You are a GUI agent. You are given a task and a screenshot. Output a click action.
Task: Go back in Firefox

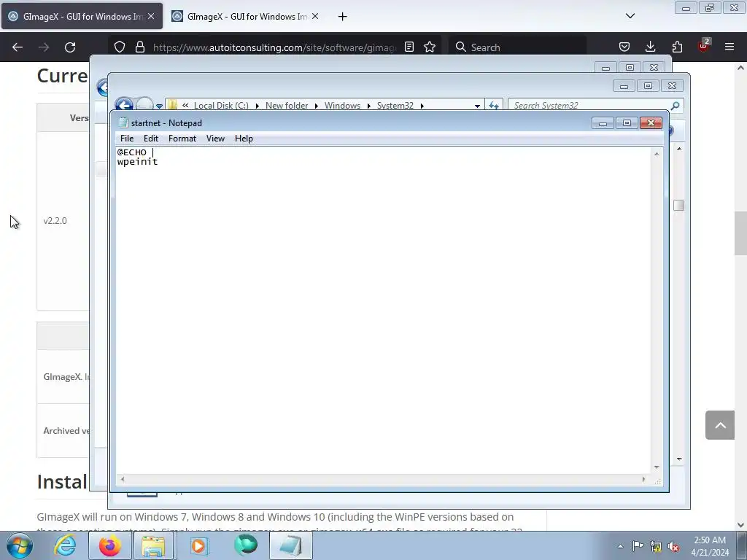point(18,47)
